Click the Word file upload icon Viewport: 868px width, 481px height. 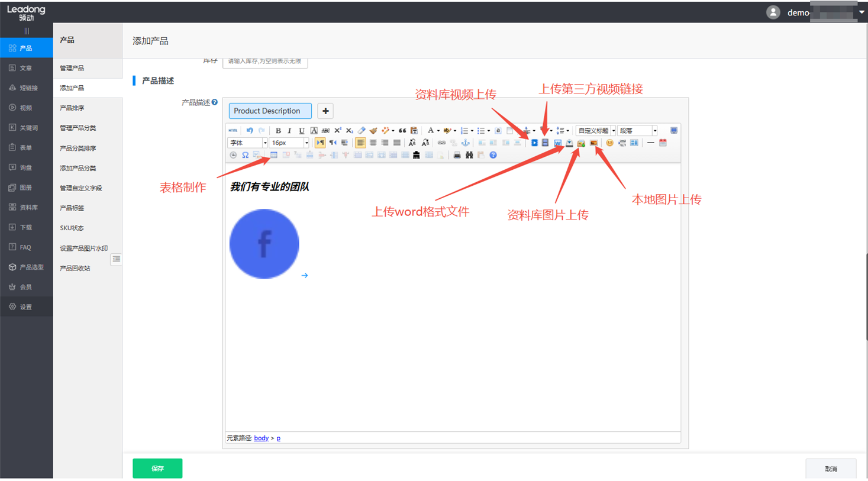557,143
